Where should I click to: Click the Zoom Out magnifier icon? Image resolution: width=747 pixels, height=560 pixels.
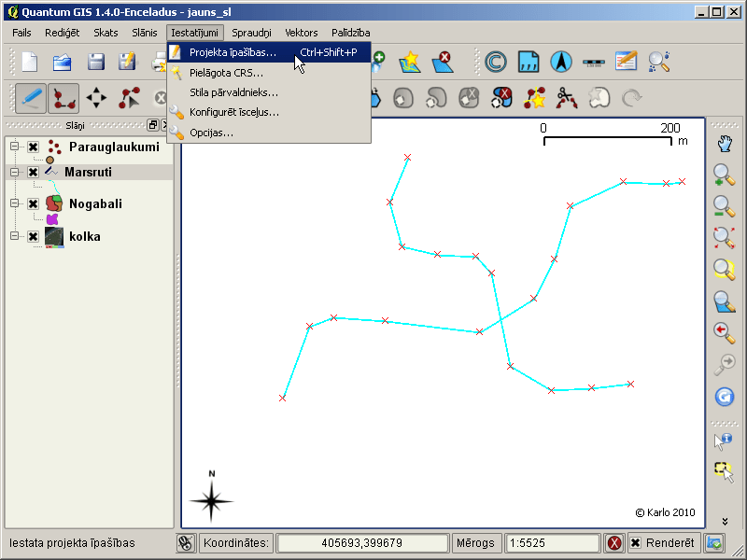pyautogui.click(x=725, y=206)
